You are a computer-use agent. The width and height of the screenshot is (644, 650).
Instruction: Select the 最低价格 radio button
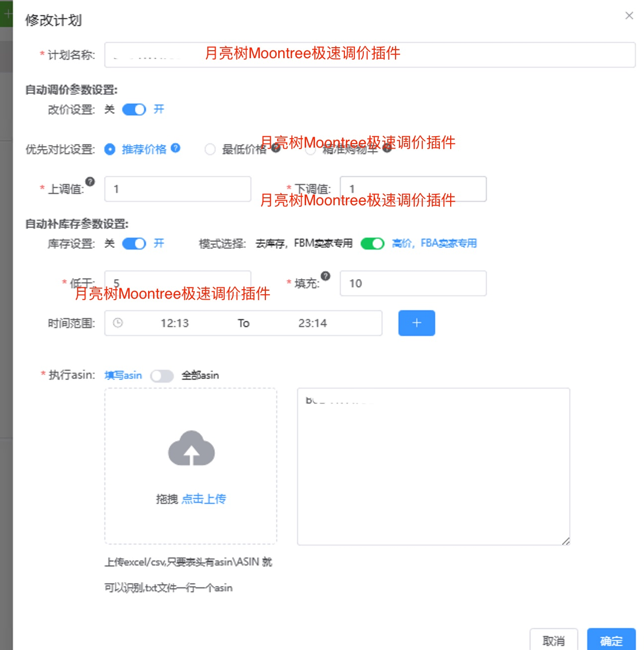tap(210, 149)
